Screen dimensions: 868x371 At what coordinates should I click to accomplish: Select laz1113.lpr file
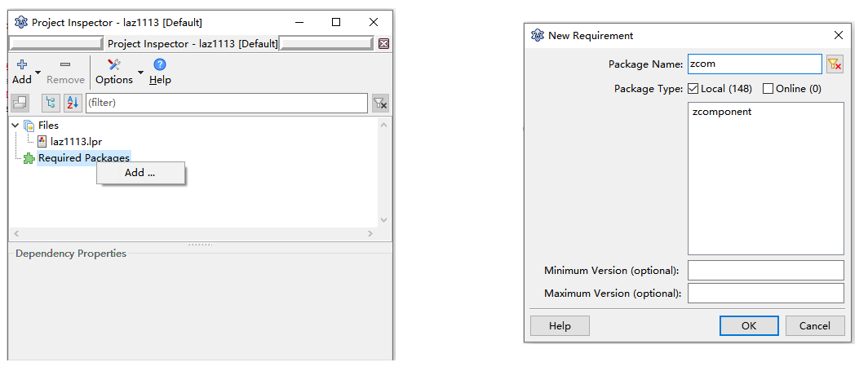(76, 142)
